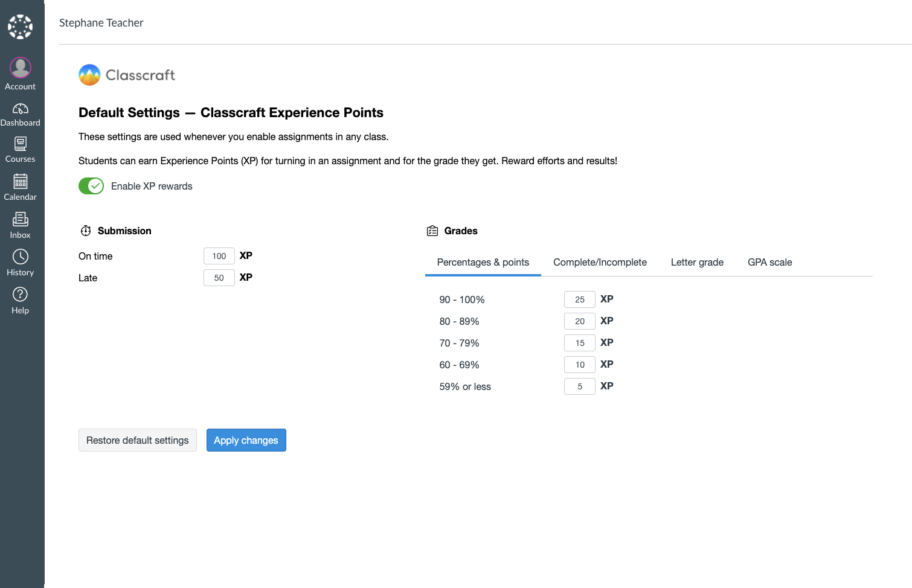Click the 'Enable XP rewards' label
The image size is (912, 588).
152,186
